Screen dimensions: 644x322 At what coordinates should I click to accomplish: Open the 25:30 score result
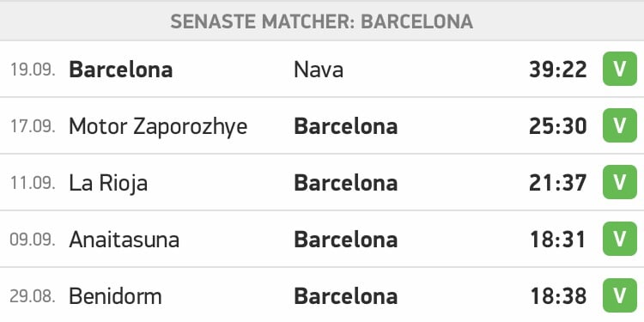(x=558, y=126)
